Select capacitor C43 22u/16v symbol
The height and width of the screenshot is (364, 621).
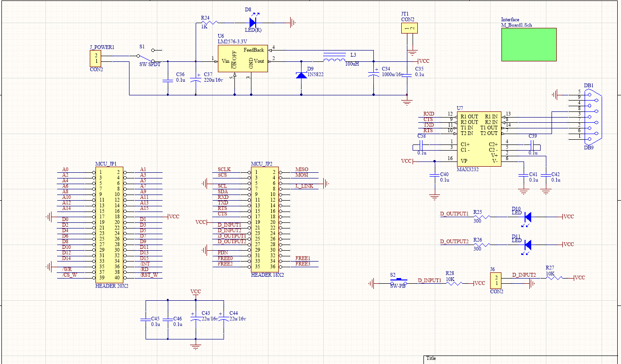tap(195, 318)
